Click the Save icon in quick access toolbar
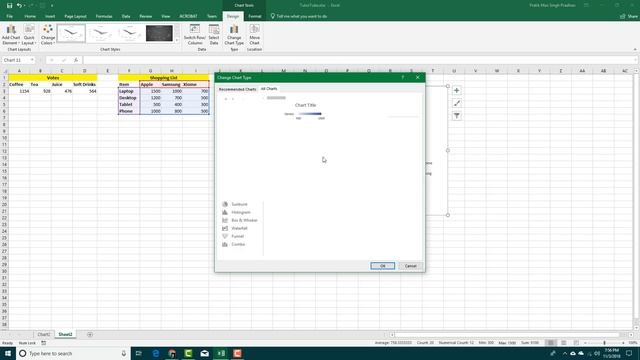The height and width of the screenshot is (360, 640). point(9,6)
